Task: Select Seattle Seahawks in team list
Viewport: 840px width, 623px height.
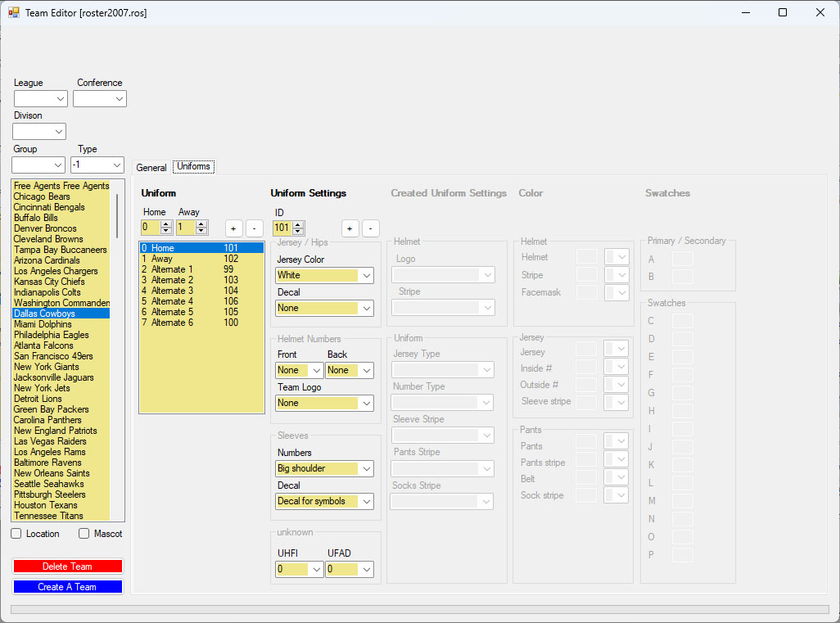Action: [61, 484]
